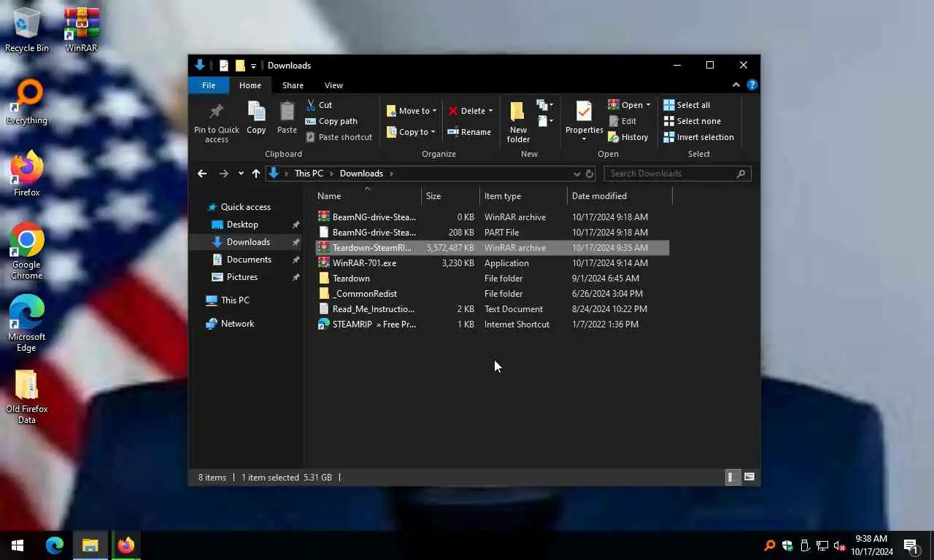This screenshot has width=934, height=560.
Task: Open Firefox from the taskbar
Action: click(126, 545)
